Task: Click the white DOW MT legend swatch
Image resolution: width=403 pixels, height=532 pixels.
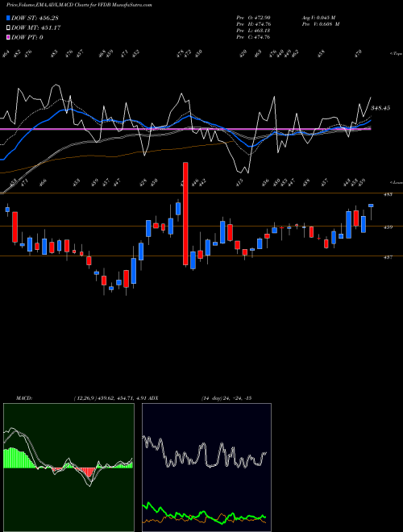Action: (x=8, y=28)
